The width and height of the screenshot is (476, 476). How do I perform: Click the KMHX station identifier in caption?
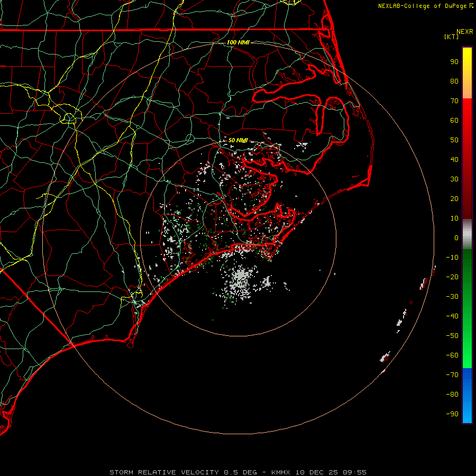click(x=281, y=472)
